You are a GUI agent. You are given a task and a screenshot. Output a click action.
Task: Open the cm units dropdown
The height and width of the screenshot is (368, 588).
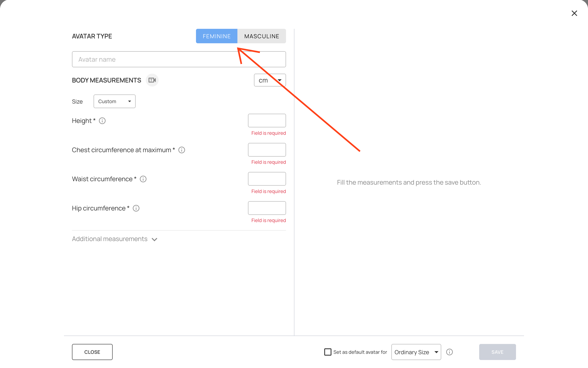[x=270, y=80]
